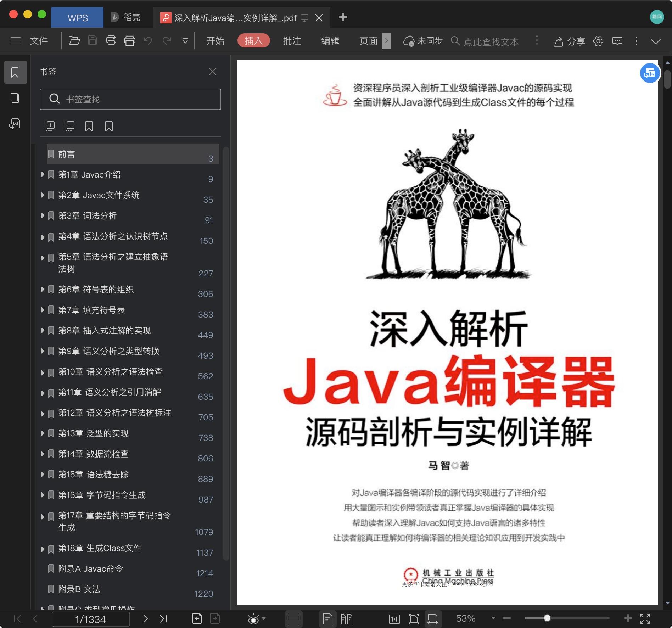Click the print preview icon
Image resolution: width=672 pixels, height=628 pixels.
coord(130,41)
